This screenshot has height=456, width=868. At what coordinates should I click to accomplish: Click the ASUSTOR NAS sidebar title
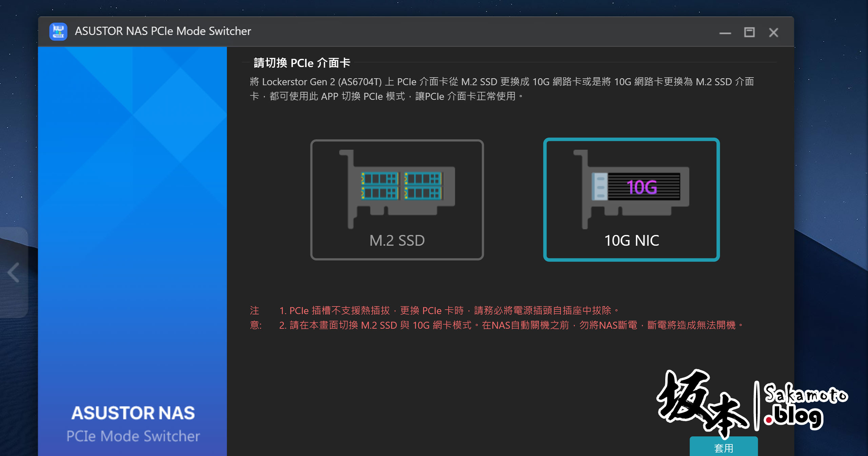tap(133, 413)
